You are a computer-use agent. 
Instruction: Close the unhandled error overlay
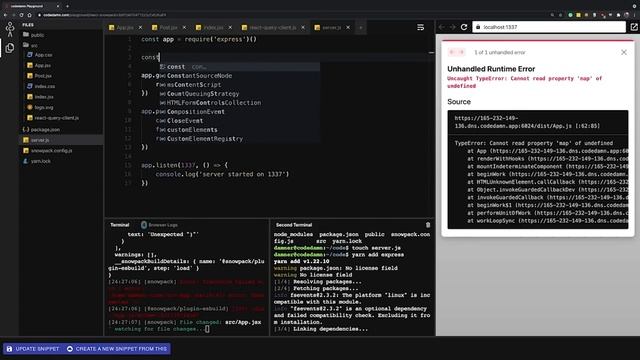(x=624, y=52)
